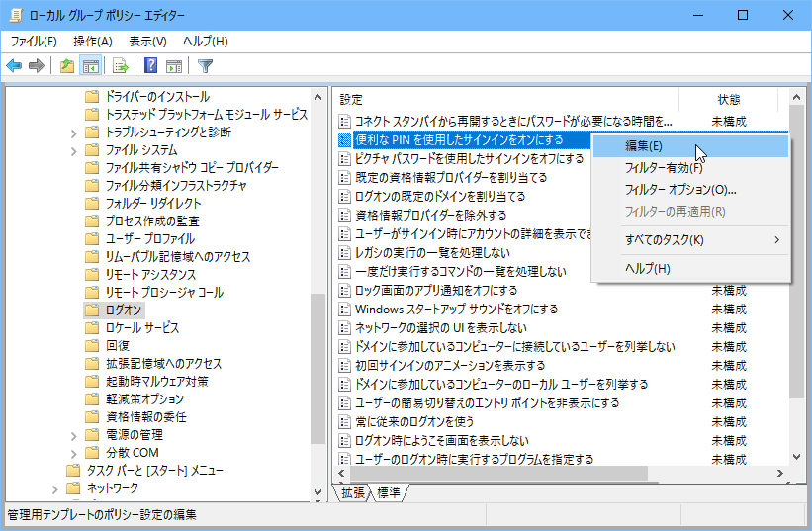
Task: Select the リモート アシスタンス tree folder
Action: 150,274
